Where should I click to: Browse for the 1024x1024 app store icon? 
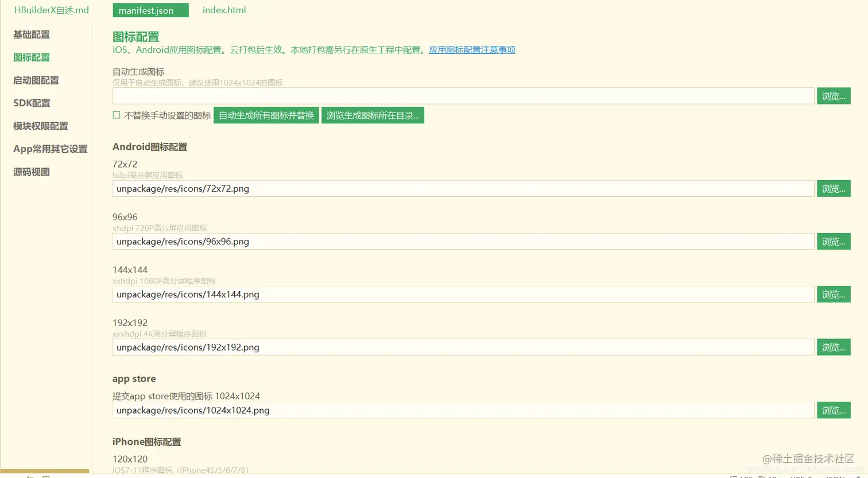click(834, 410)
